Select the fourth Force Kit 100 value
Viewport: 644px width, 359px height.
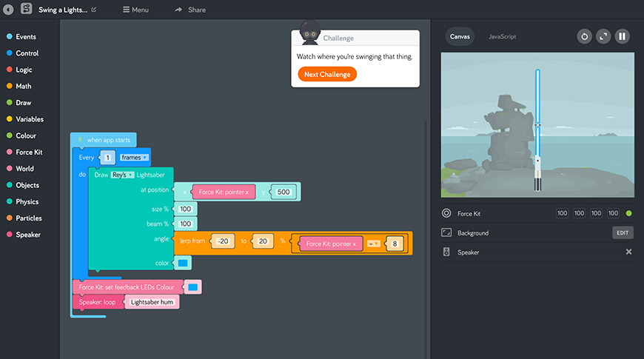613,213
